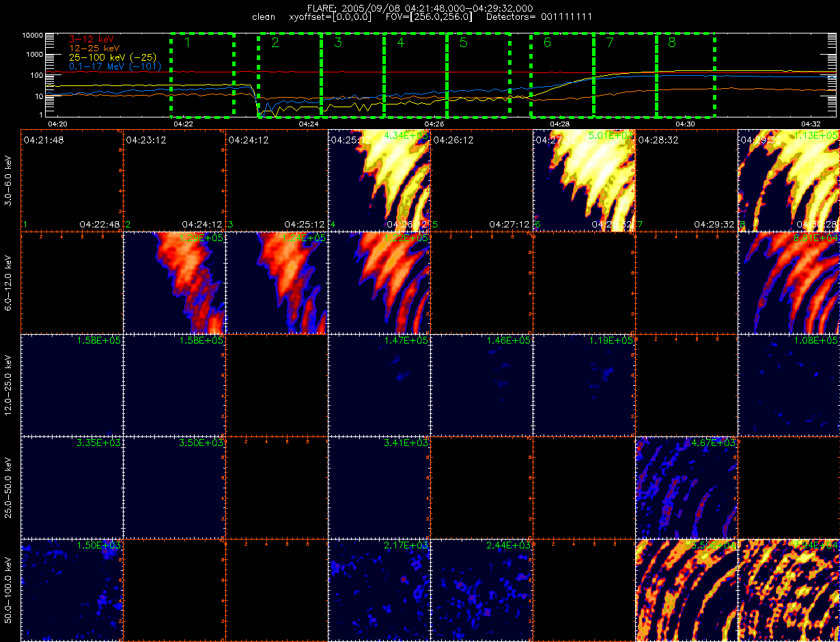This screenshot has width=840, height=642.
Task: Click the '12.0-25.0 keV' row label
Action: (x=8, y=385)
